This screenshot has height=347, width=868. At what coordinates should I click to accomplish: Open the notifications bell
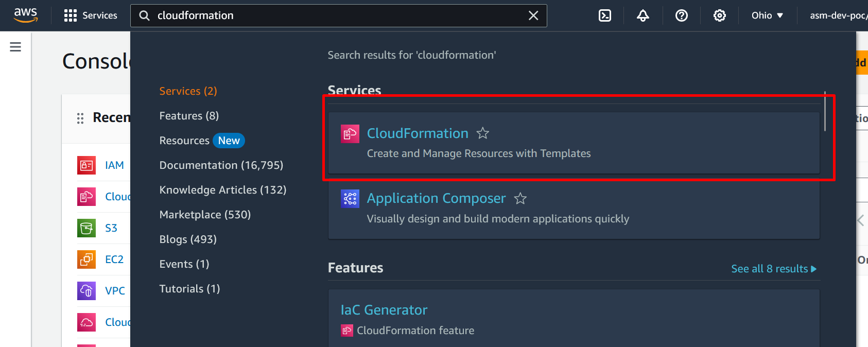[643, 15]
